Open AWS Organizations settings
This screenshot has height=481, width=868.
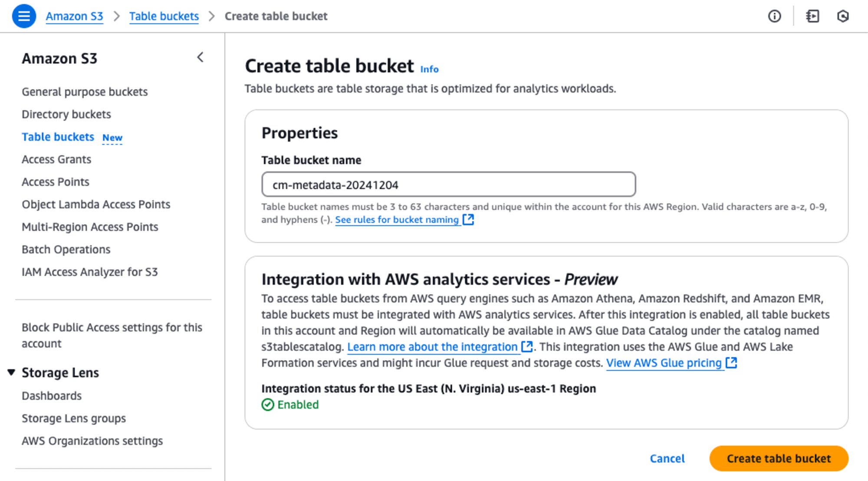coord(92,441)
